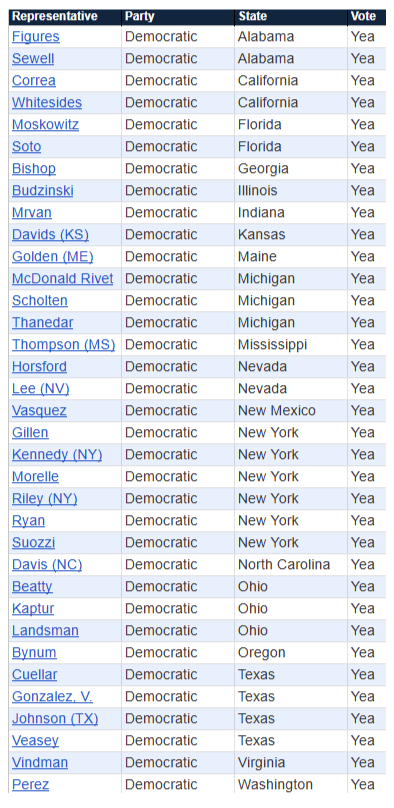Image resolution: width=394 pixels, height=808 pixels.
Task: Open Moskowitz representative page
Action: coord(45,125)
